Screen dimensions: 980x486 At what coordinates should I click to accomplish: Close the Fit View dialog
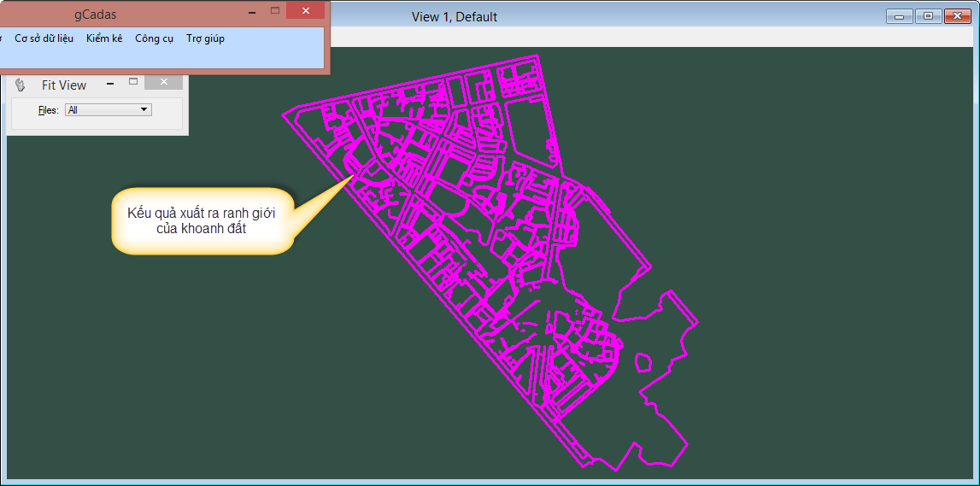(163, 82)
